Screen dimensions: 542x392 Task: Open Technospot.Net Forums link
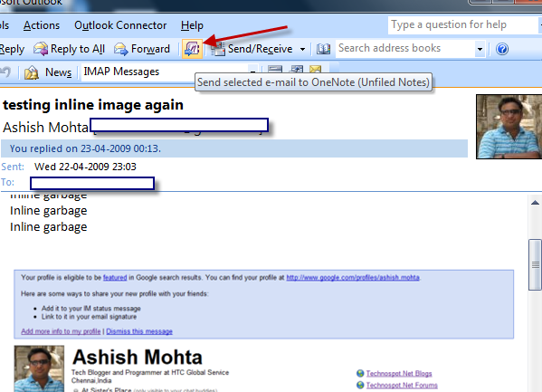tap(402, 385)
